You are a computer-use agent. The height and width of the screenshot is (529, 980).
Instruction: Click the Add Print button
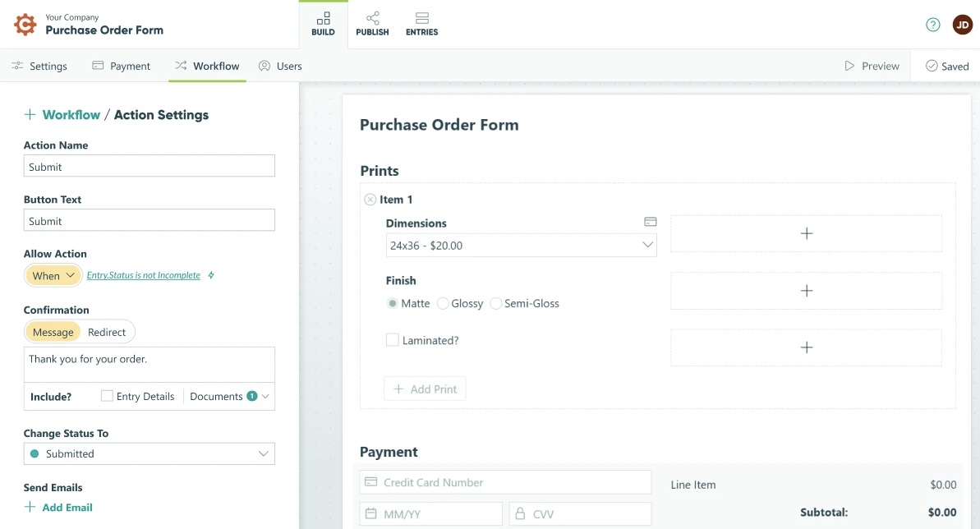425,389
